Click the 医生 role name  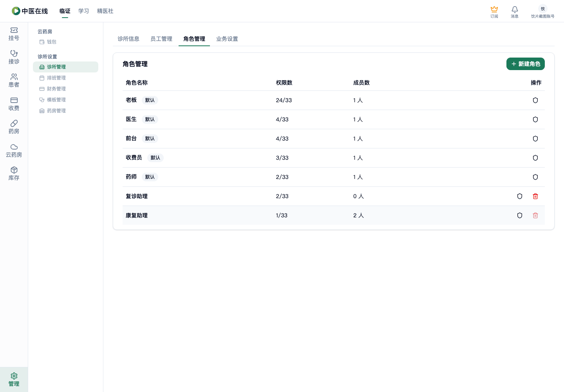coord(131,119)
